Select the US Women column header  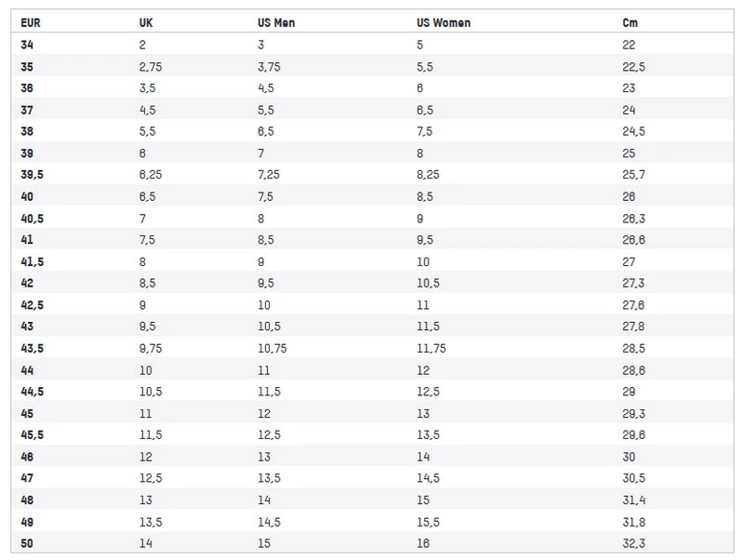[x=445, y=22]
